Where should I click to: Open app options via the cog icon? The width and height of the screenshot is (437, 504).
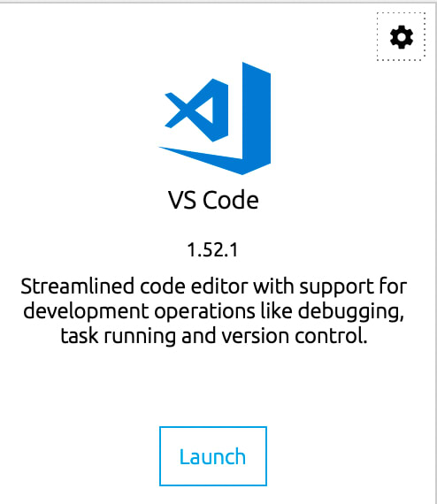pyautogui.click(x=402, y=37)
